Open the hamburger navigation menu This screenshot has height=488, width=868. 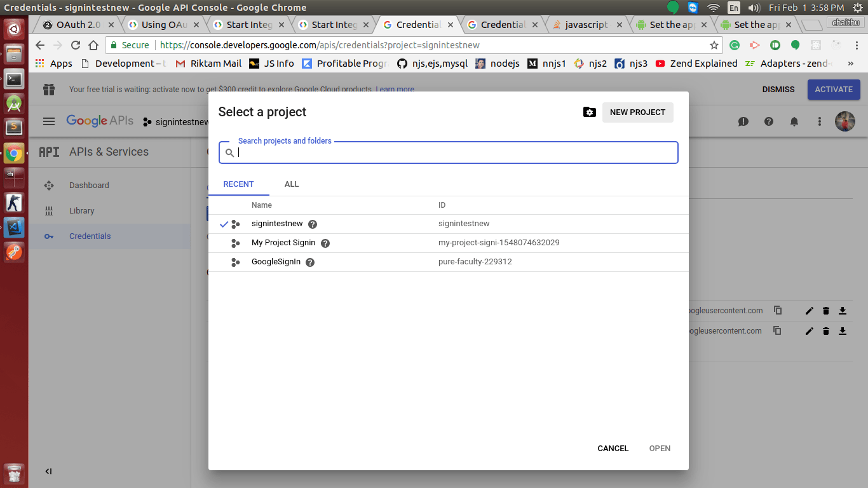tap(49, 121)
